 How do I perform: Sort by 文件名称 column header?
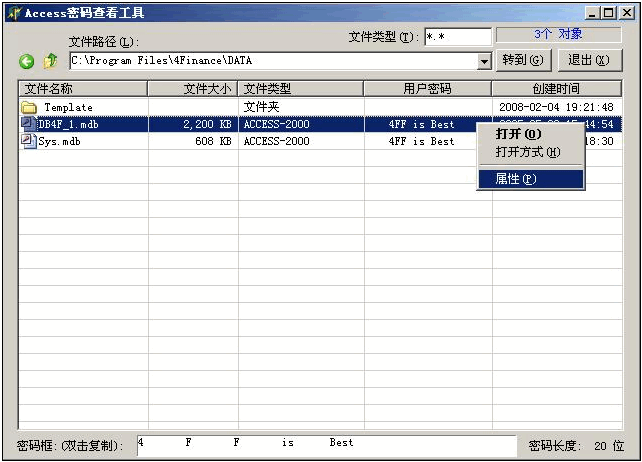tap(83, 89)
